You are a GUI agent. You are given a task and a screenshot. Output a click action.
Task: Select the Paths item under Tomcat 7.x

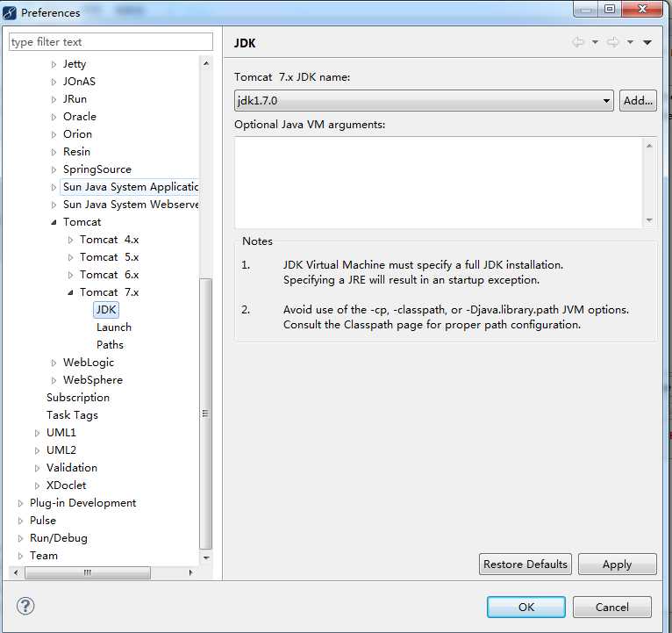pyautogui.click(x=111, y=345)
